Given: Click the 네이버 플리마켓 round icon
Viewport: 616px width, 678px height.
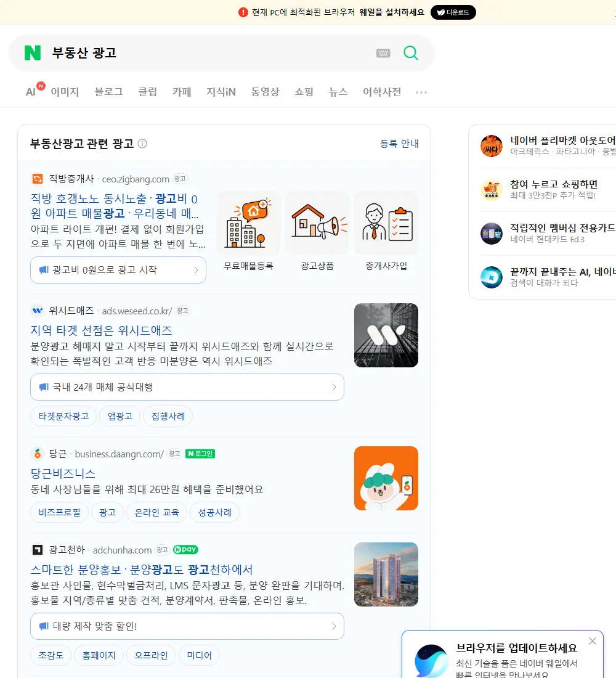Looking at the screenshot, I should (x=492, y=145).
